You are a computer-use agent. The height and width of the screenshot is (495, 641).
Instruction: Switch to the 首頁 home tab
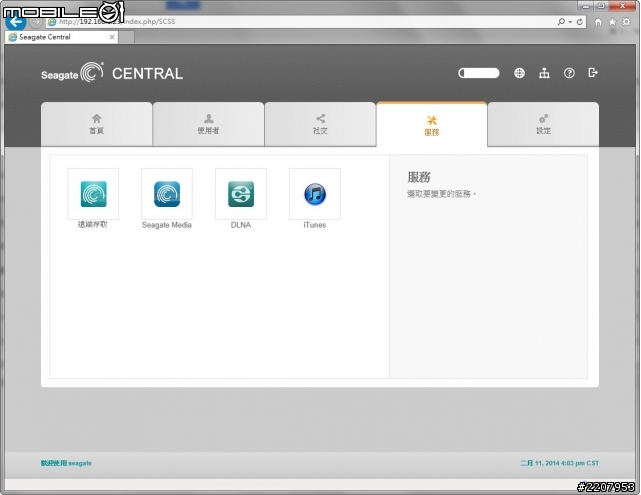coord(96,124)
